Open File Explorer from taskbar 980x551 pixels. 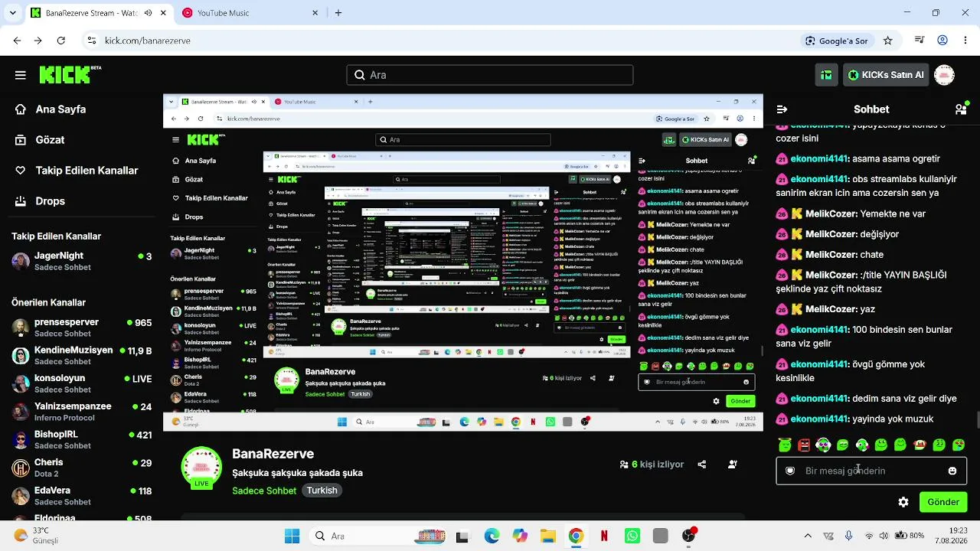(547, 536)
